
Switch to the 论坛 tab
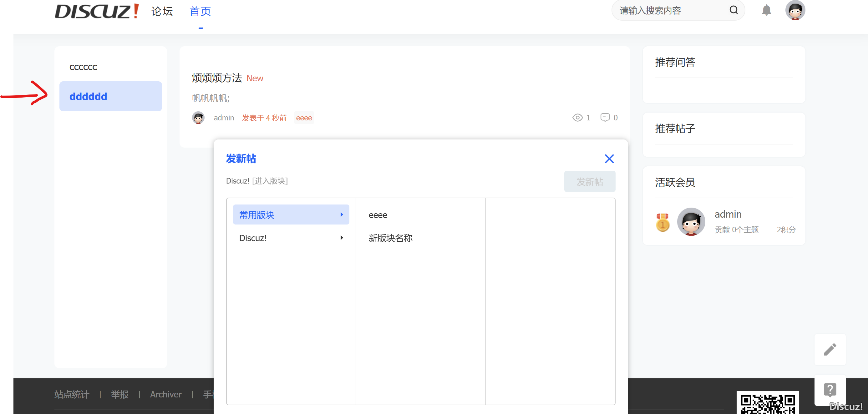pyautogui.click(x=162, y=11)
